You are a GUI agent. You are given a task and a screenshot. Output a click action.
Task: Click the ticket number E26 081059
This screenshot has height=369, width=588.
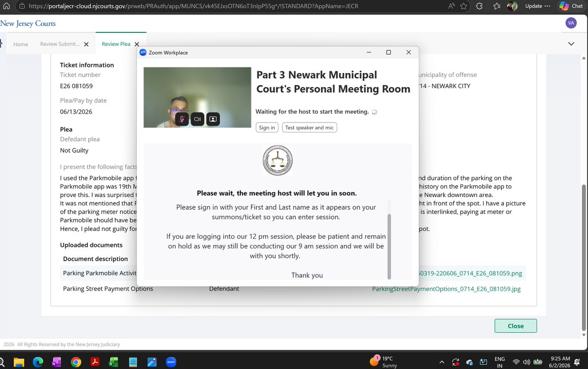[x=76, y=86]
